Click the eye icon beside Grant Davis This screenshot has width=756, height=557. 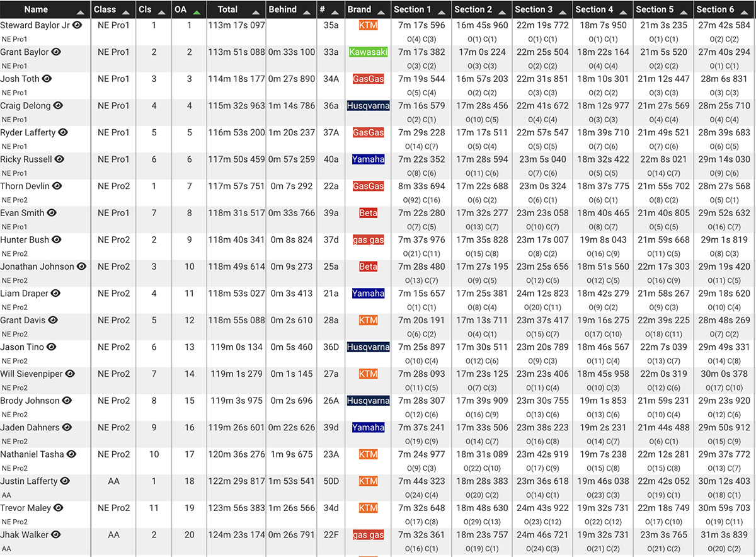pos(54,320)
